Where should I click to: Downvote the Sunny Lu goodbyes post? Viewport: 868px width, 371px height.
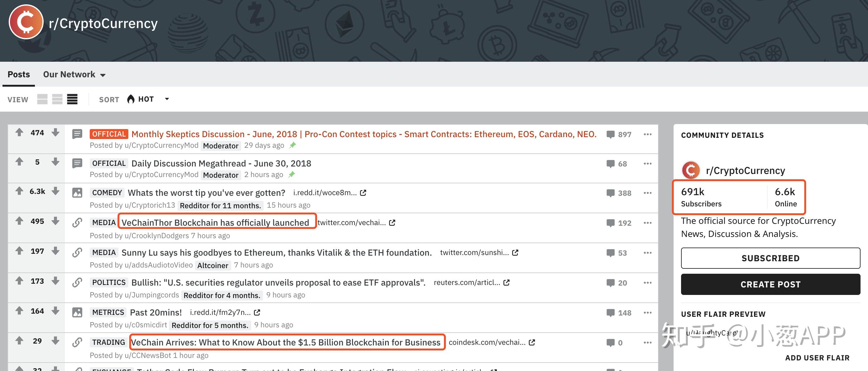(55, 251)
